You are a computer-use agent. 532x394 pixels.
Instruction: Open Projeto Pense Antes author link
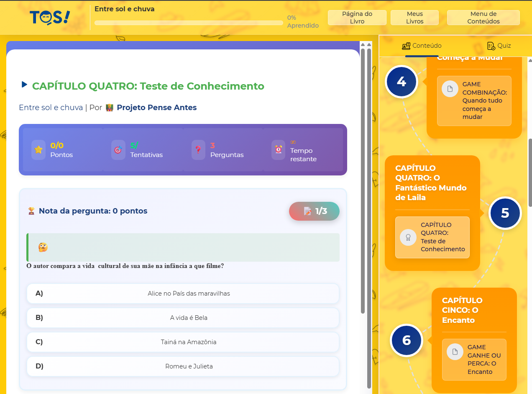tap(157, 108)
